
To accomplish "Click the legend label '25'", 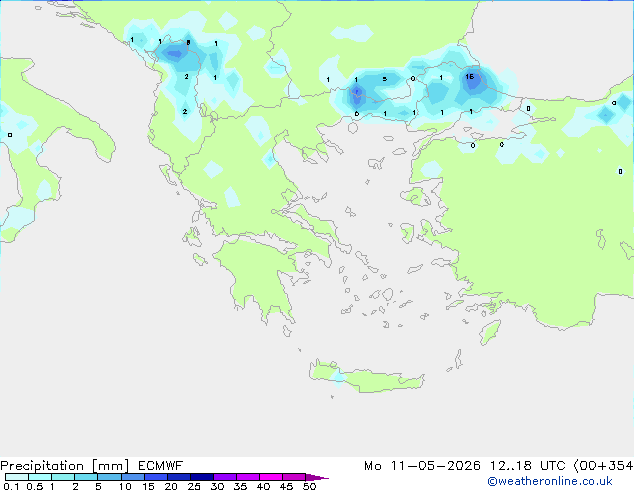I will pyautogui.click(x=194, y=486).
